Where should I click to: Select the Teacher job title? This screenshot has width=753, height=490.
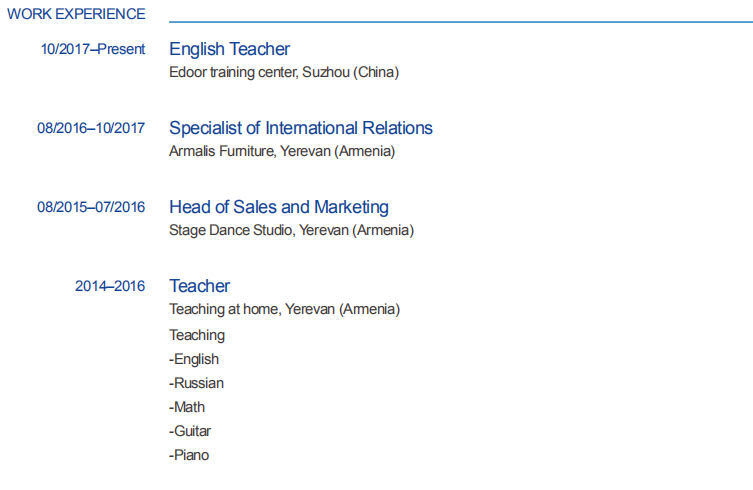click(199, 286)
